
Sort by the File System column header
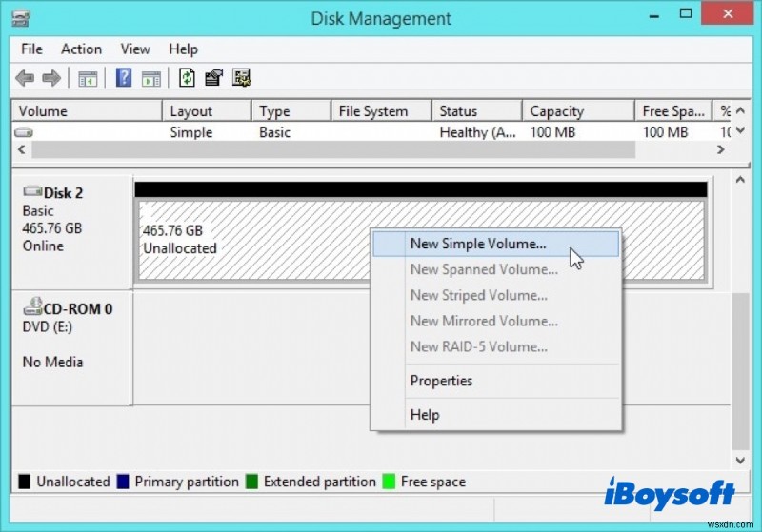382,111
